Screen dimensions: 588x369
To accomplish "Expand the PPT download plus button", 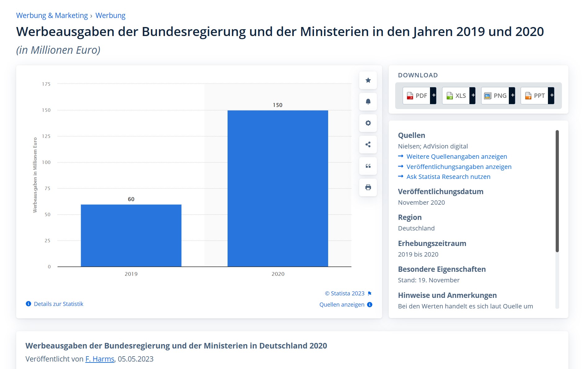I will 552,96.
